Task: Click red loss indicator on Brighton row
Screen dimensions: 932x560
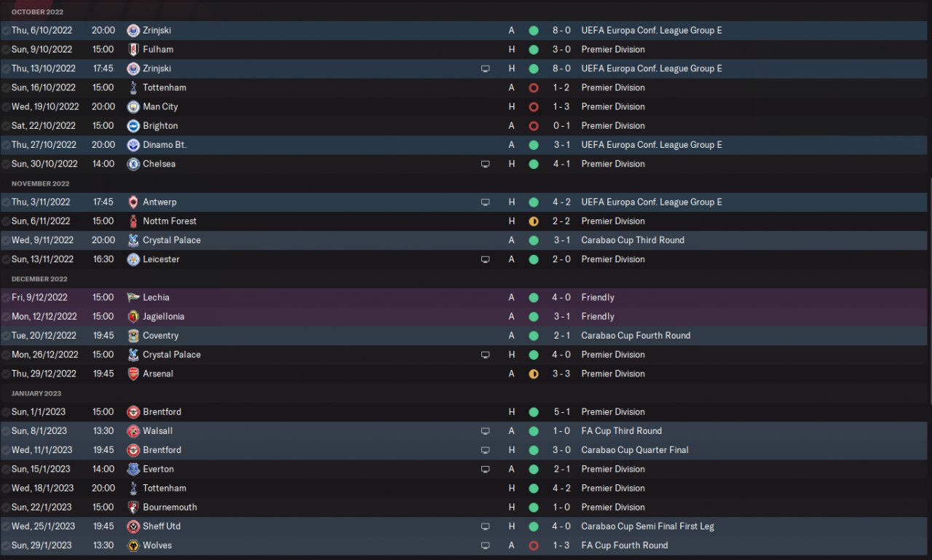Action: coord(534,126)
